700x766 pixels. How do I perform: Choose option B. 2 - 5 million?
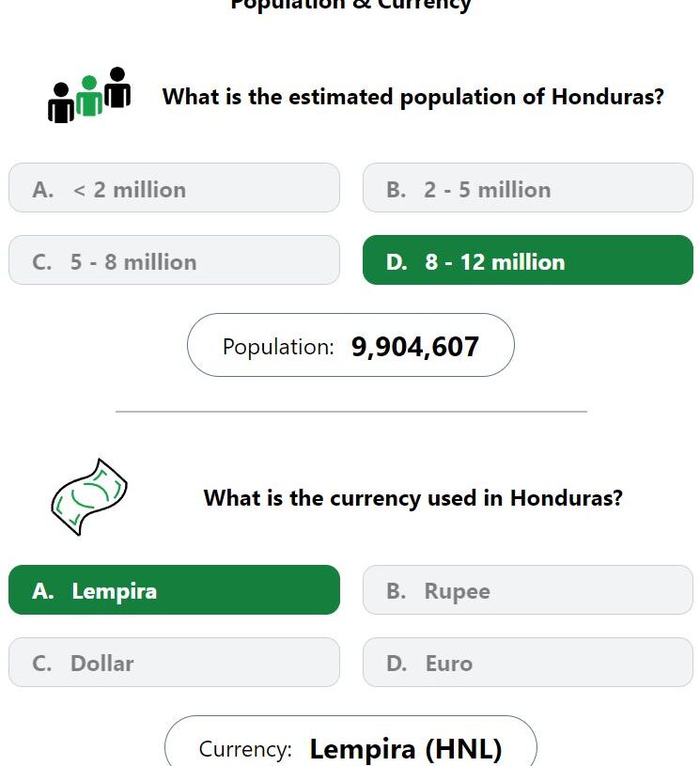pyautogui.click(x=528, y=188)
